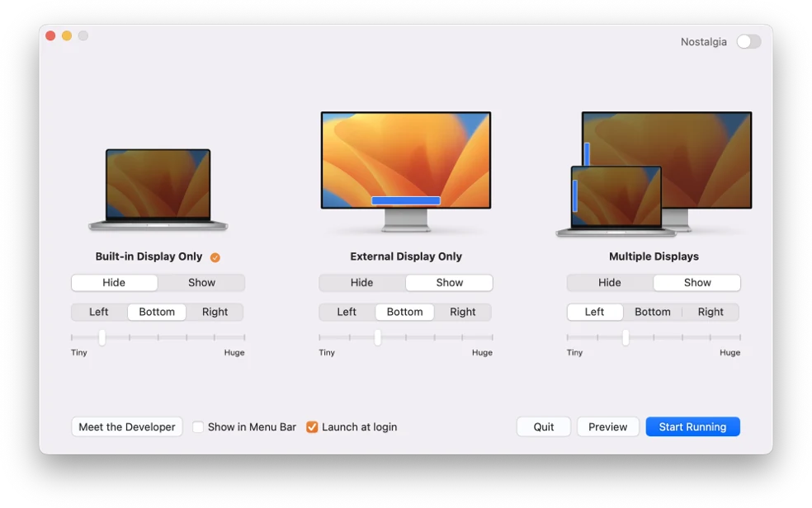This screenshot has height=508, width=812.
Task: Click the Start Running button
Action: [692, 427]
